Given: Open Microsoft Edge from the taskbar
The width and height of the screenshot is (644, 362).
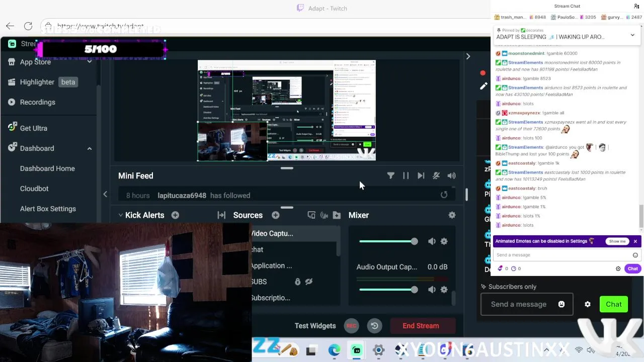Looking at the screenshot, I should (x=334, y=350).
